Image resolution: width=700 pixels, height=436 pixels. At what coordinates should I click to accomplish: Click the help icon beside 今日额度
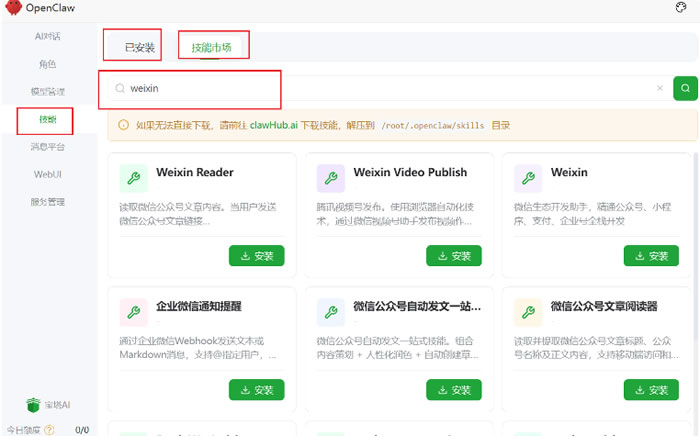[x=49, y=430]
